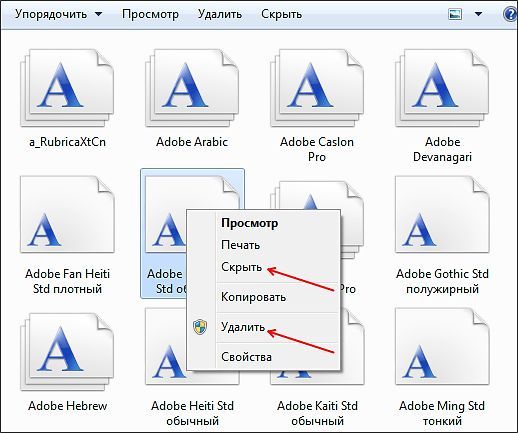518x433 pixels.
Task: Open the view options dropdown arrow
Action: coord(478,14)
